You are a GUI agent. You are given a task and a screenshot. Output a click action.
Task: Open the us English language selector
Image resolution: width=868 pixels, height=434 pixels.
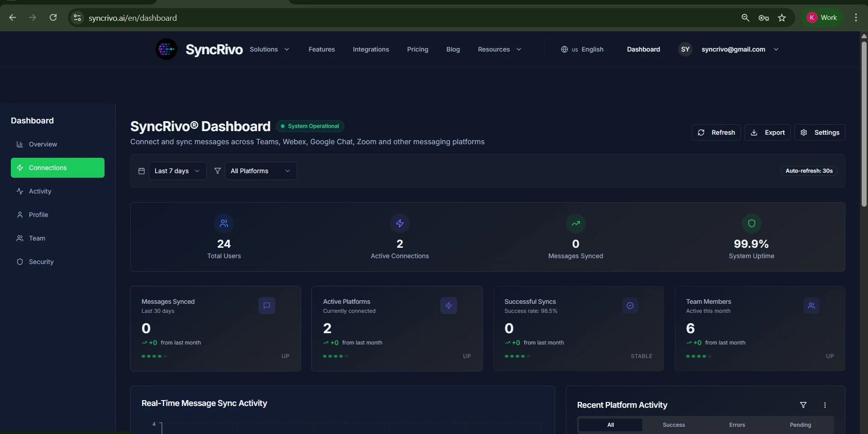(582, 49)
